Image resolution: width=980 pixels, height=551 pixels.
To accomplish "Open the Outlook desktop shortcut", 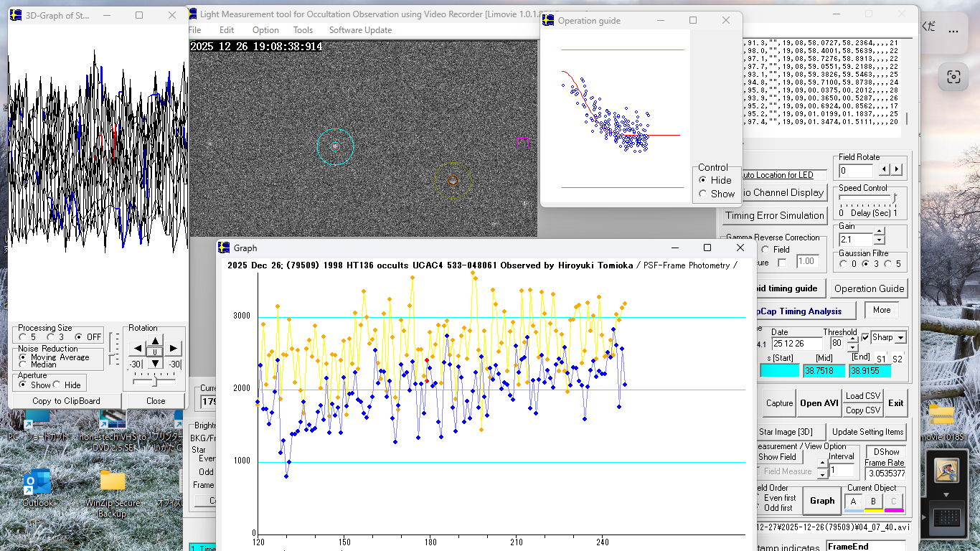I will pyautogui.click(x=37, y=483).
